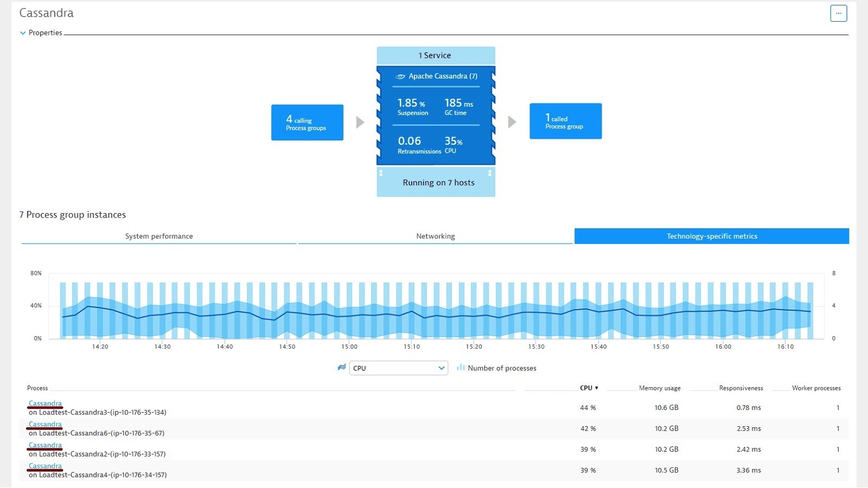Sort by Responsiveness column
The width and height of the screenshot is (868, 488).
click(x=741, y=388)
